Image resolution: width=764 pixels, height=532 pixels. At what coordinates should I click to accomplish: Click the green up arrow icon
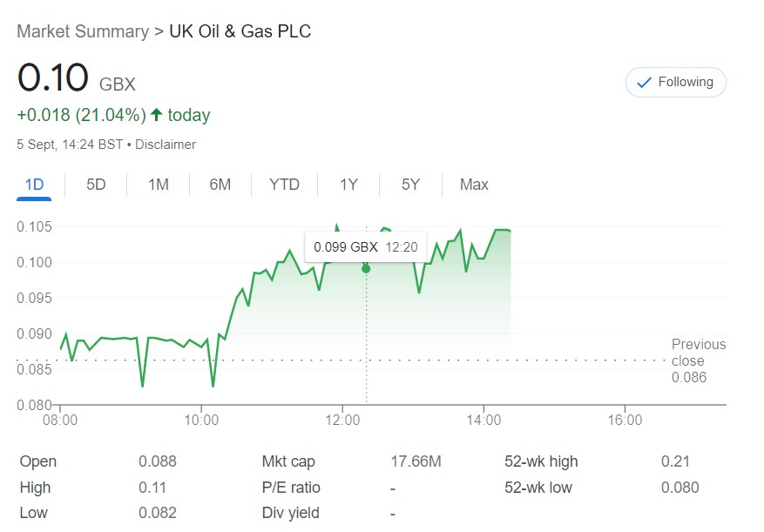(157, 115)
